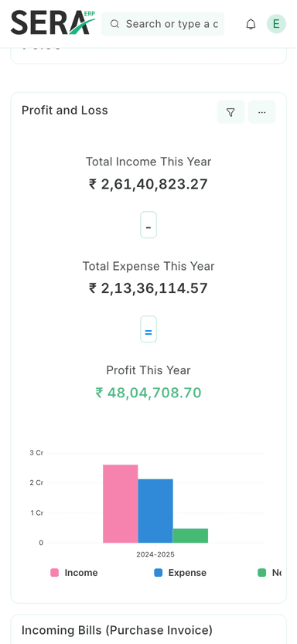Click the blue equals operator box

click(148, 329)
